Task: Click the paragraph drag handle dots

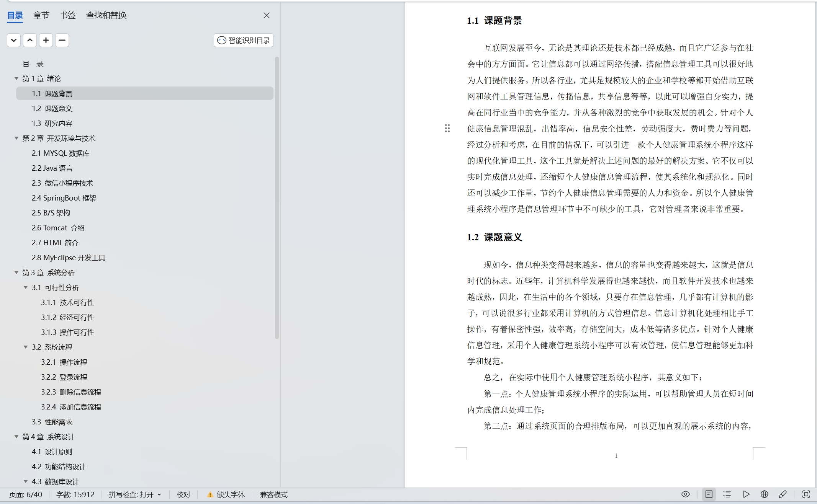Action: [x=447, y=128]
